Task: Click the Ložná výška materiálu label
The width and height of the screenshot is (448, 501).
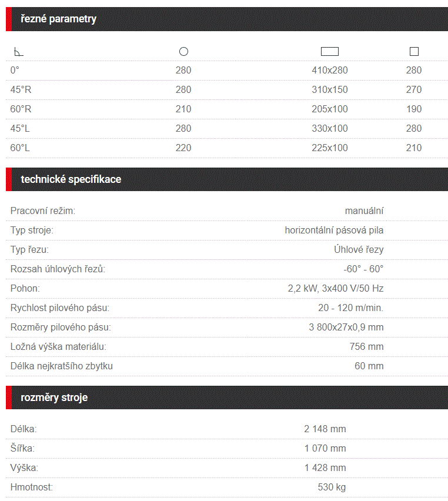Action: point(58,347)
